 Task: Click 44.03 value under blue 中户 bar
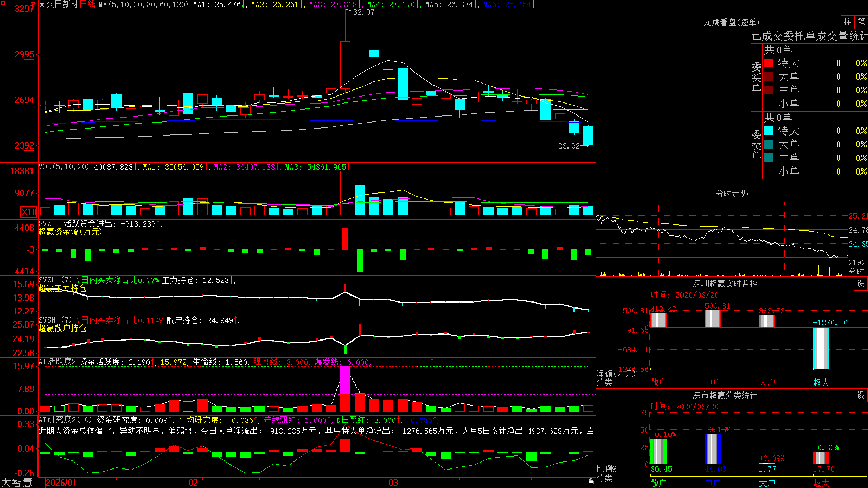point(715,469)
